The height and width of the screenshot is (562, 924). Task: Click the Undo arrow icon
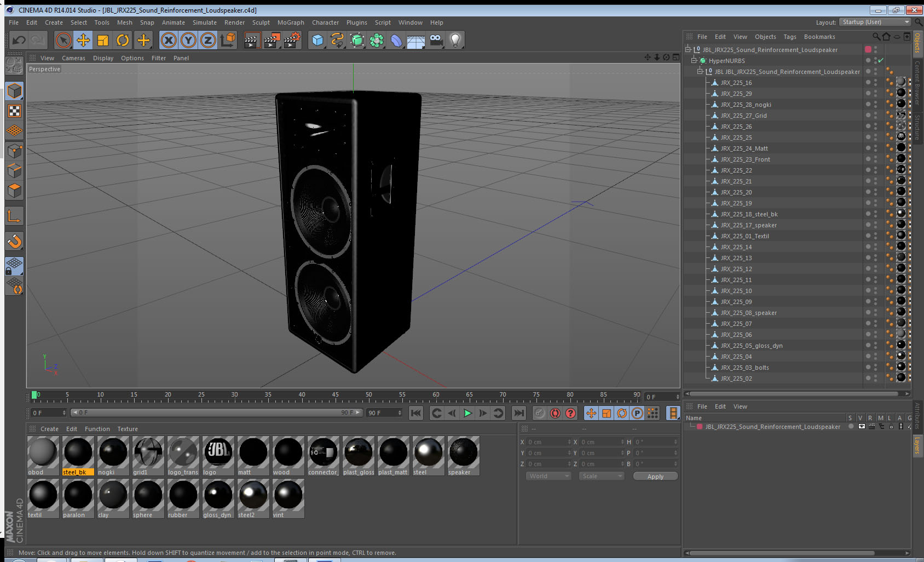(x=19, y=40)
